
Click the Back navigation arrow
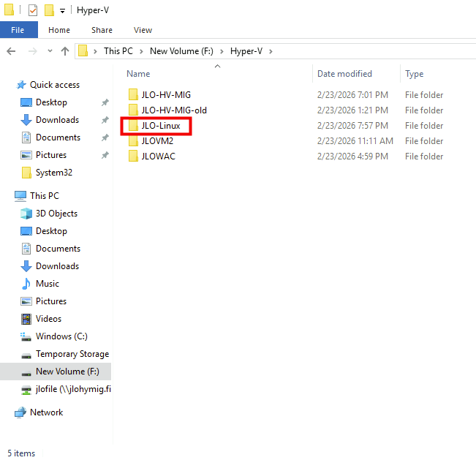coord(12,51)
